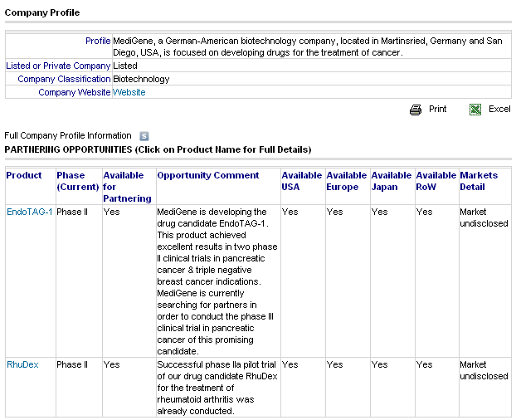
Task: Click the Excel spreadsheet icon
Action: click(475, 110)
